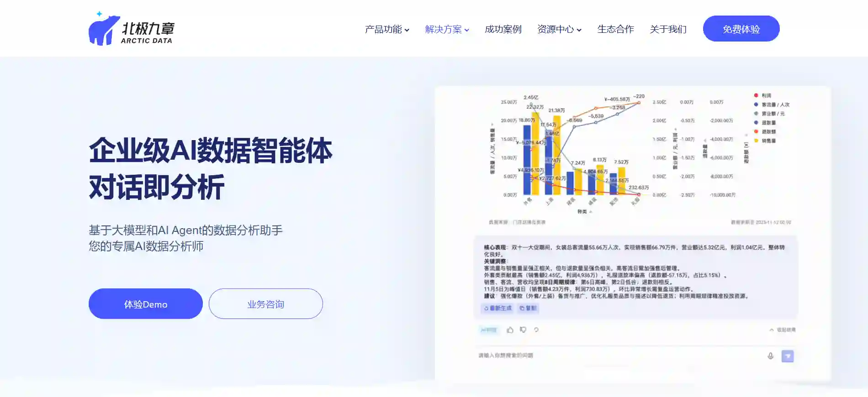Click the copy button next to 重新生成
Viewport: 868px width, 397px height.
(x=528, y=308)
